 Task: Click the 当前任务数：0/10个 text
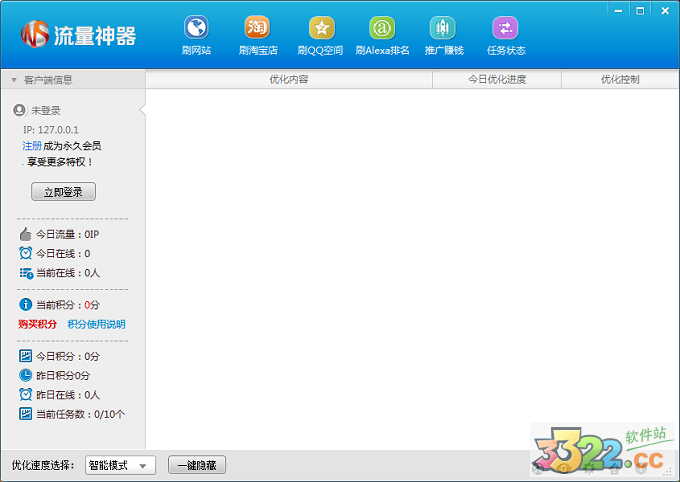click(80, 414)
